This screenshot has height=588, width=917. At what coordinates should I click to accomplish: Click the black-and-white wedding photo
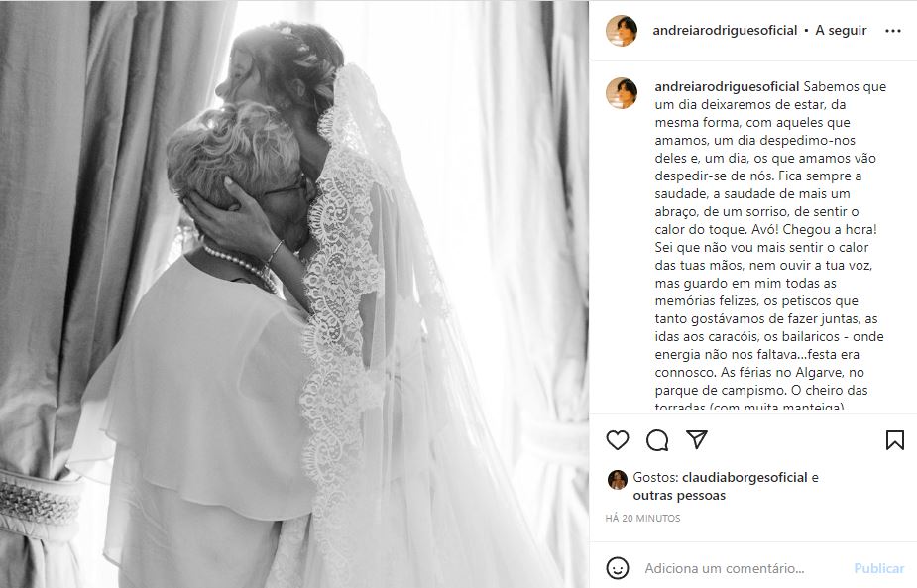294,294
